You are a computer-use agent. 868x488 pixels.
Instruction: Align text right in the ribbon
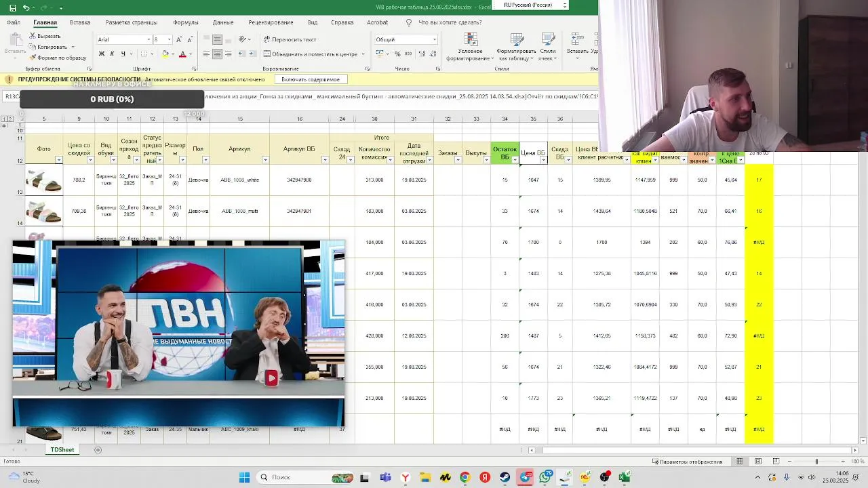(228, 54)
